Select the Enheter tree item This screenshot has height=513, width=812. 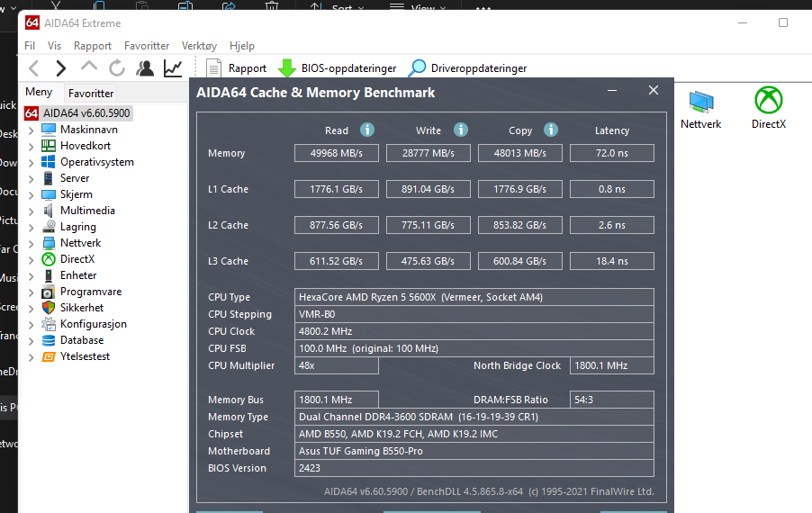tap(78, 275)
